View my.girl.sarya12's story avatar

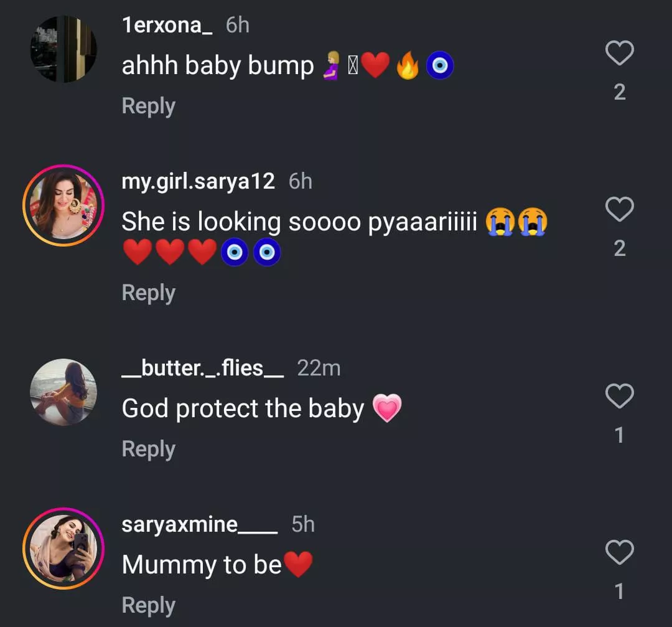click(63, 205)
